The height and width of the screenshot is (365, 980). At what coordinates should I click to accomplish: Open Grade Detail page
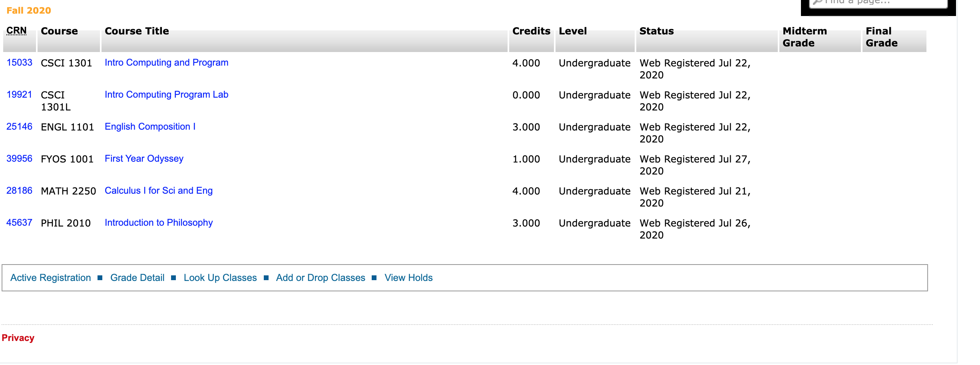137,278
